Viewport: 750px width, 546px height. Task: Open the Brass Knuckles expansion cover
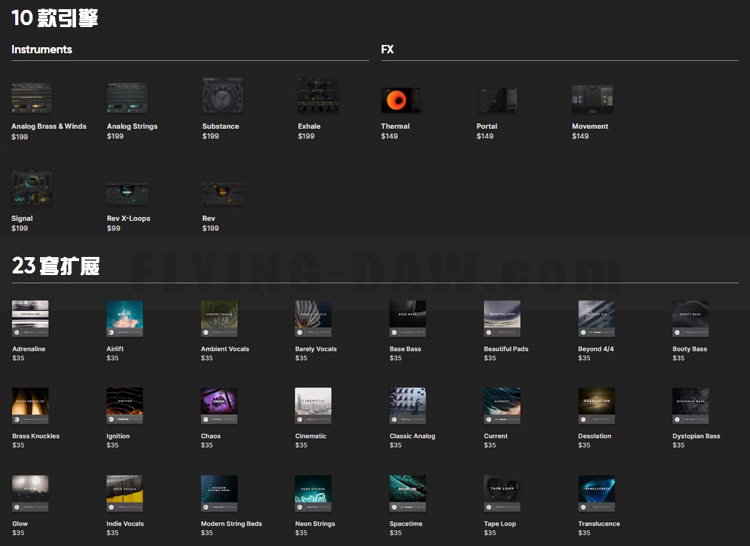(30, 405)
